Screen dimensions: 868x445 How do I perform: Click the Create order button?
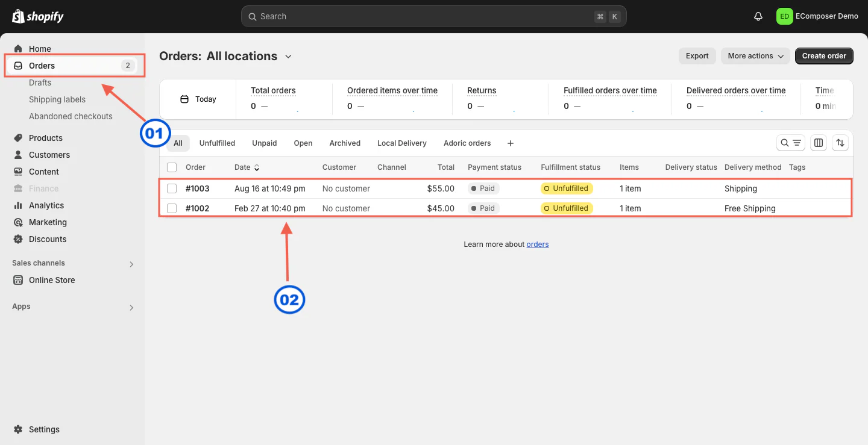point(824,56)
